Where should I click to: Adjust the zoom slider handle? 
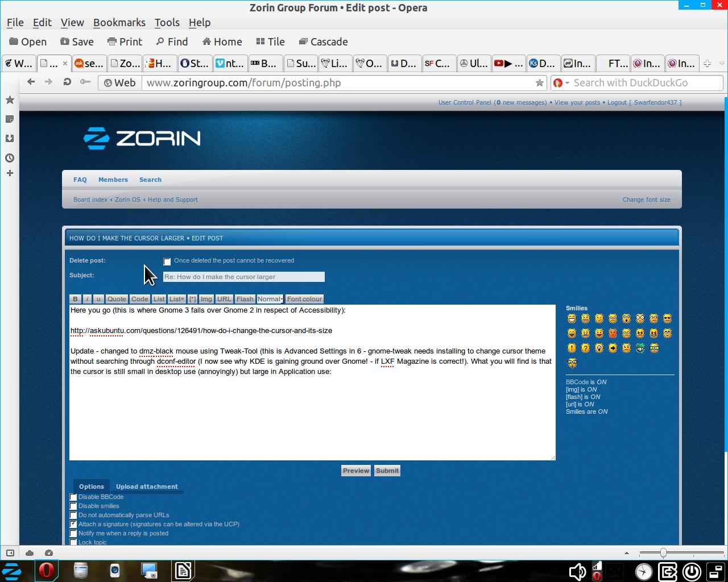(x=663, y=553)
